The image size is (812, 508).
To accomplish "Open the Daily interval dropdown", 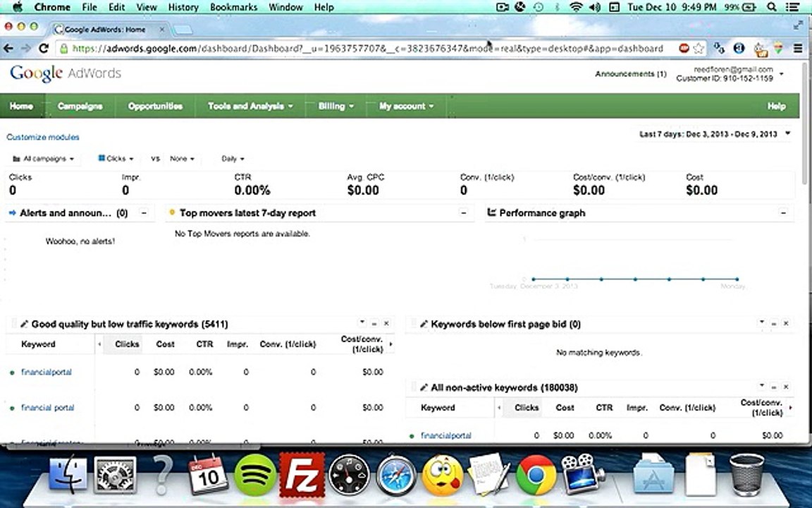I will (x=233, y=159).
